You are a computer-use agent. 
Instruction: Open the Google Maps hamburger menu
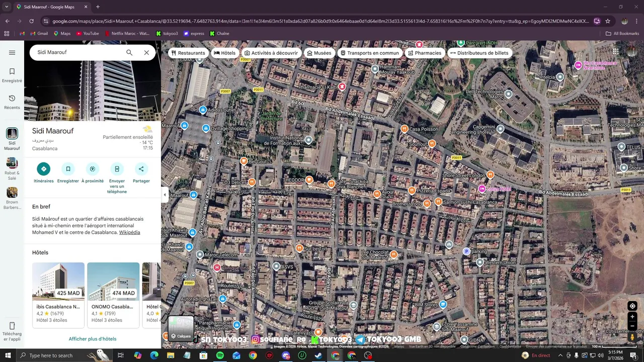12,52
